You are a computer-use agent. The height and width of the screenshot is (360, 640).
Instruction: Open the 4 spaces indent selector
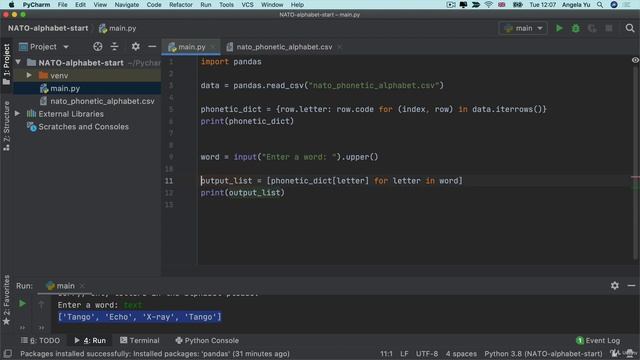coord(461,353)
